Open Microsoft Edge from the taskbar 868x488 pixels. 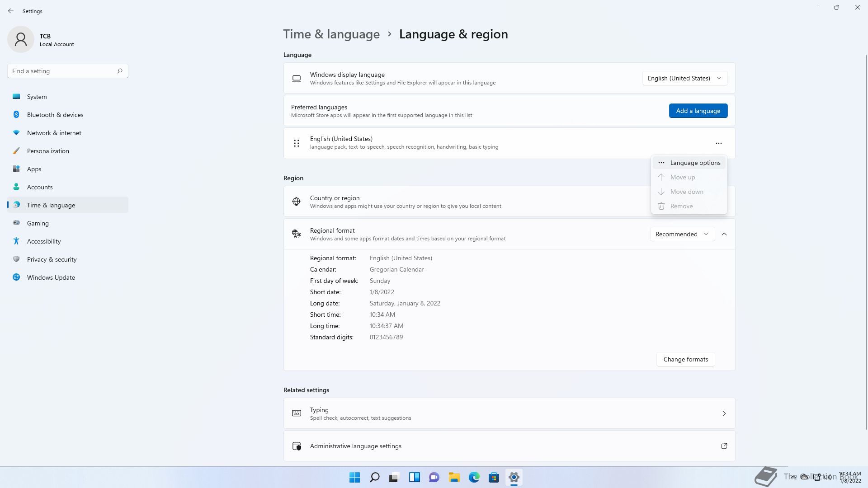tap(474, 477)
